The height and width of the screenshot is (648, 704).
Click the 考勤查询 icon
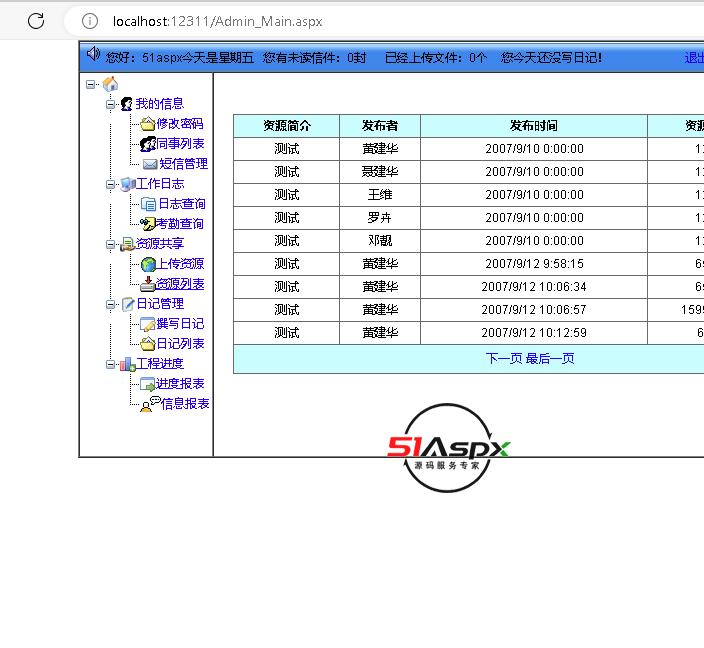(x=148, y=224)
